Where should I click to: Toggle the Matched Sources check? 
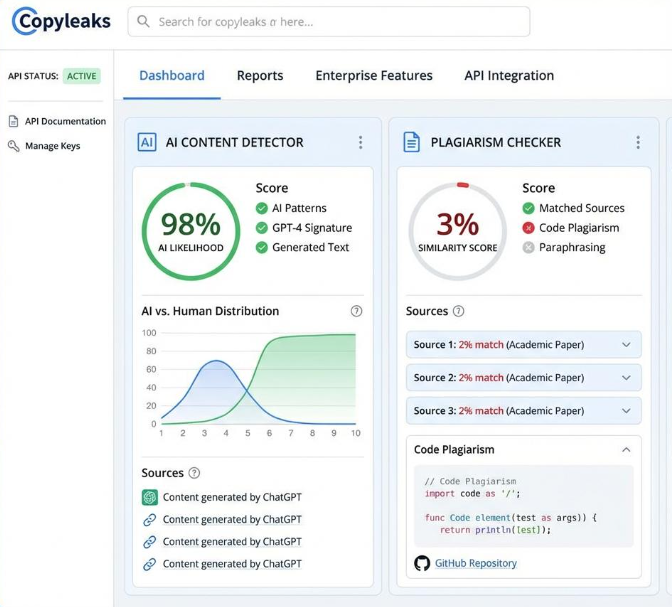coord(528,208)
